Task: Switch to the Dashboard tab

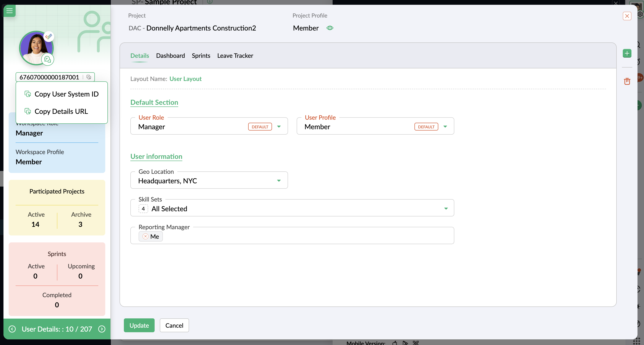Action: tap(170, 56)
